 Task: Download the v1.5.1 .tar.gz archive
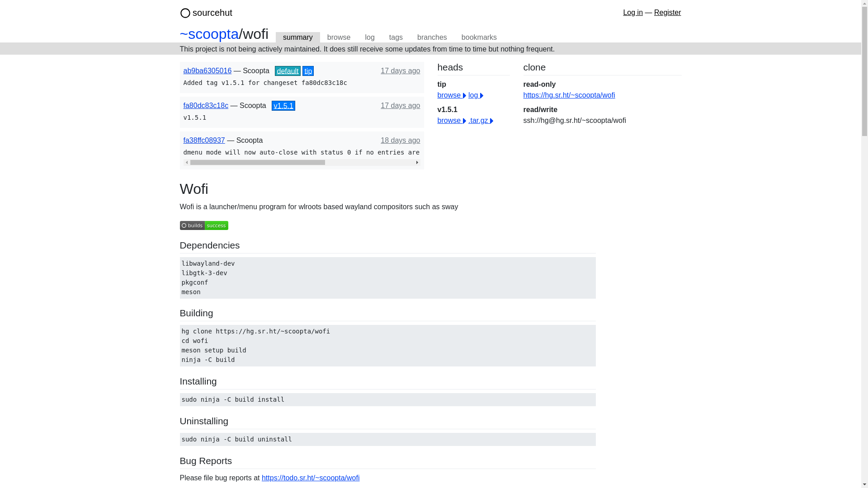coord(481,121)
